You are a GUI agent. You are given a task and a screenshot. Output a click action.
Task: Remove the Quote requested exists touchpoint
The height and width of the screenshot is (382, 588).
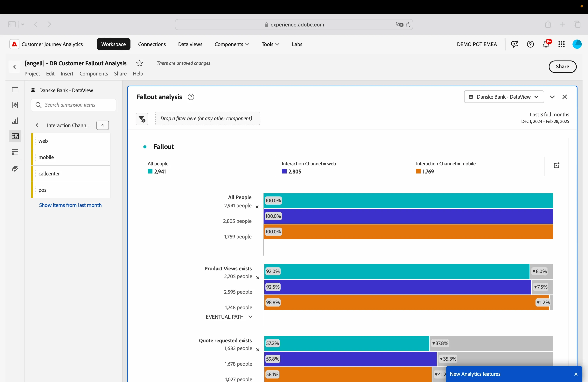[x=258, y=350]
